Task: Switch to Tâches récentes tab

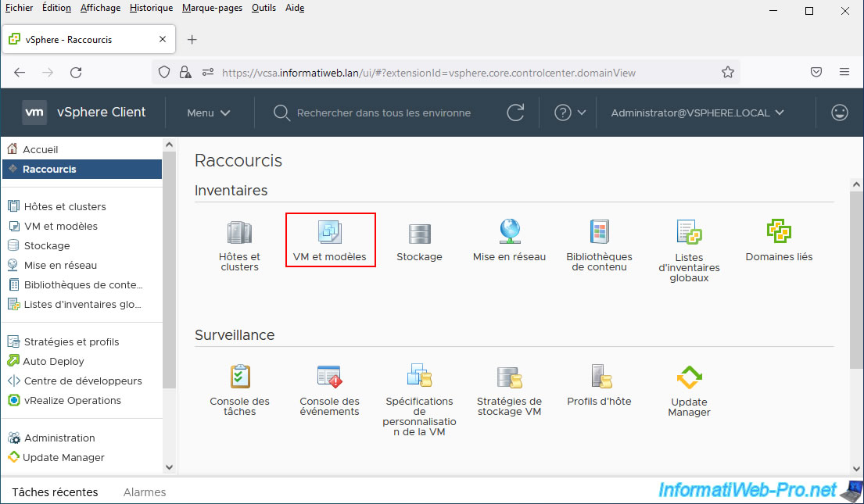Action: (x=55, y=491)
